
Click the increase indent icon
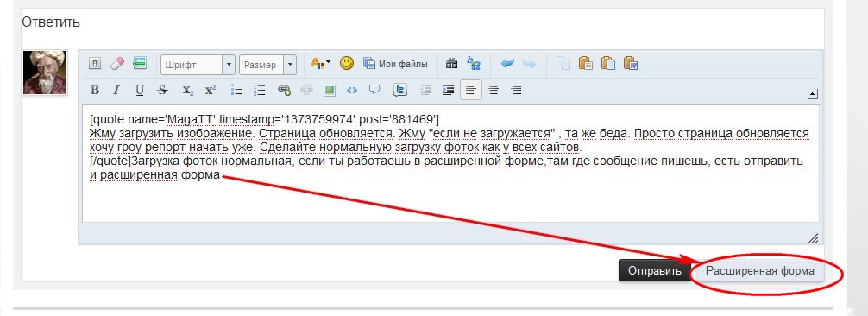tap(449, 90)
